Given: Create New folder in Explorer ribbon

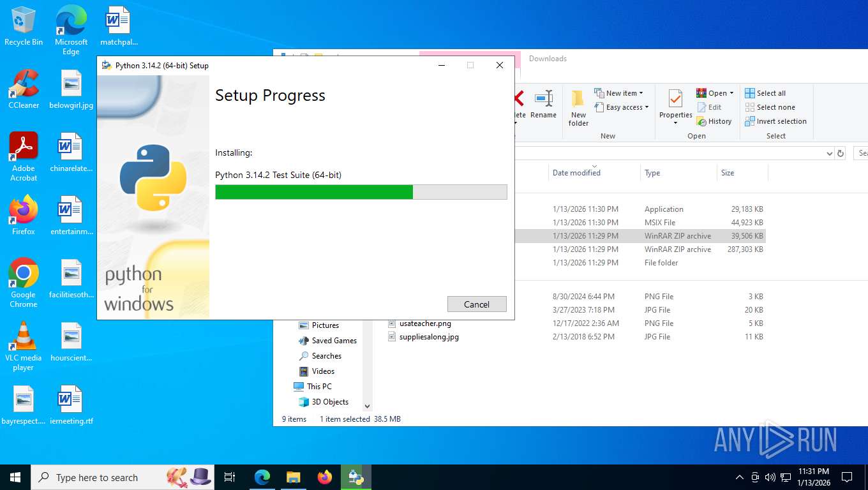Looking at the screenshot, I should (x=578, y=108).
